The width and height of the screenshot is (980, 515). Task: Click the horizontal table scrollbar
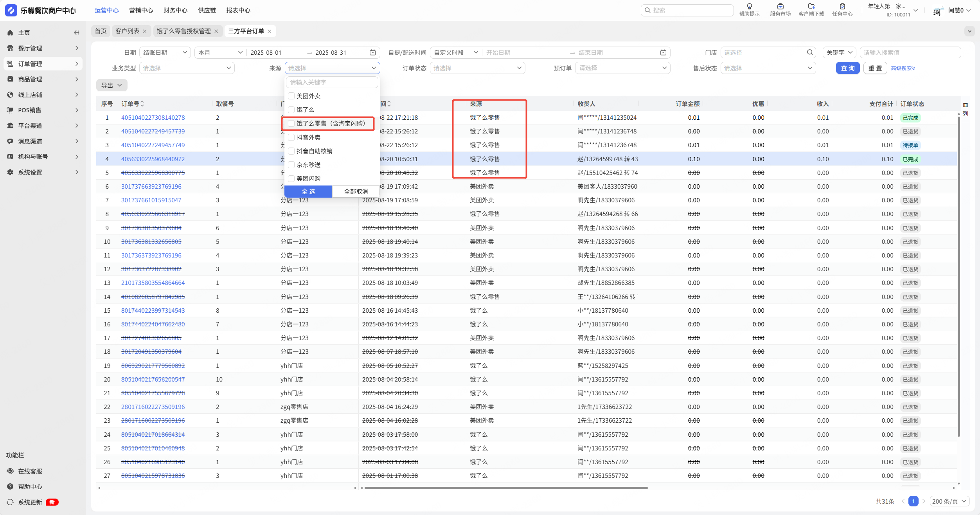click(506, 488)
